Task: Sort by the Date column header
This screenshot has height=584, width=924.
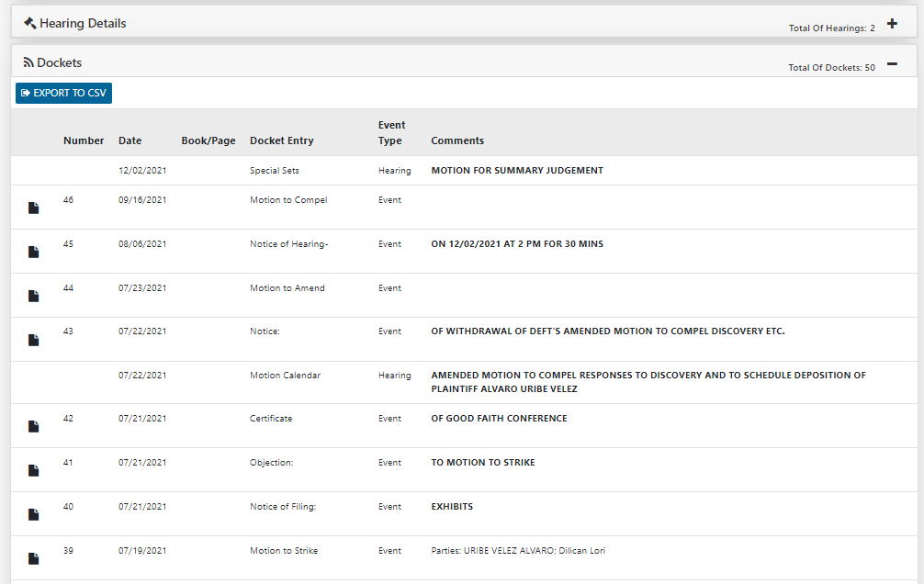Action: pyautogui.click(x=130, y=140)
